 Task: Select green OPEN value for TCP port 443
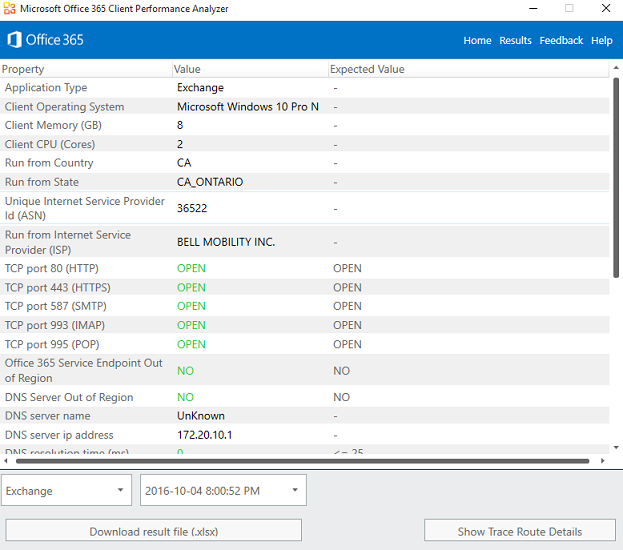(191, 287)
